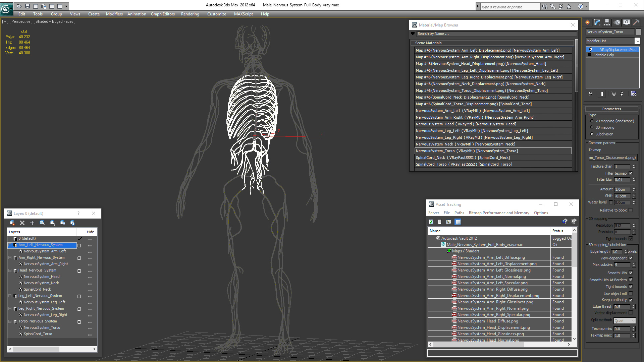
Task: Switch to the Utilities hammer panel
Action: [x=636, y=22]
